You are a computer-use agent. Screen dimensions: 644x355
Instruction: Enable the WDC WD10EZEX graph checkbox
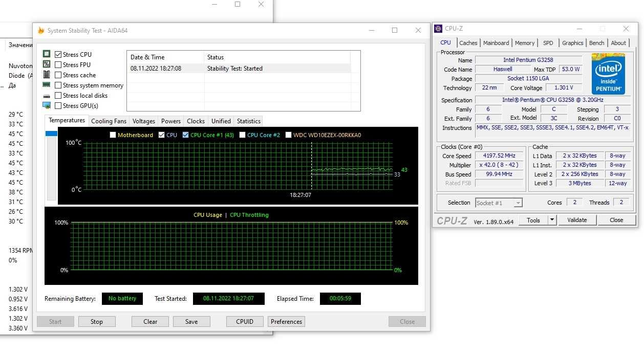[289, 135]
